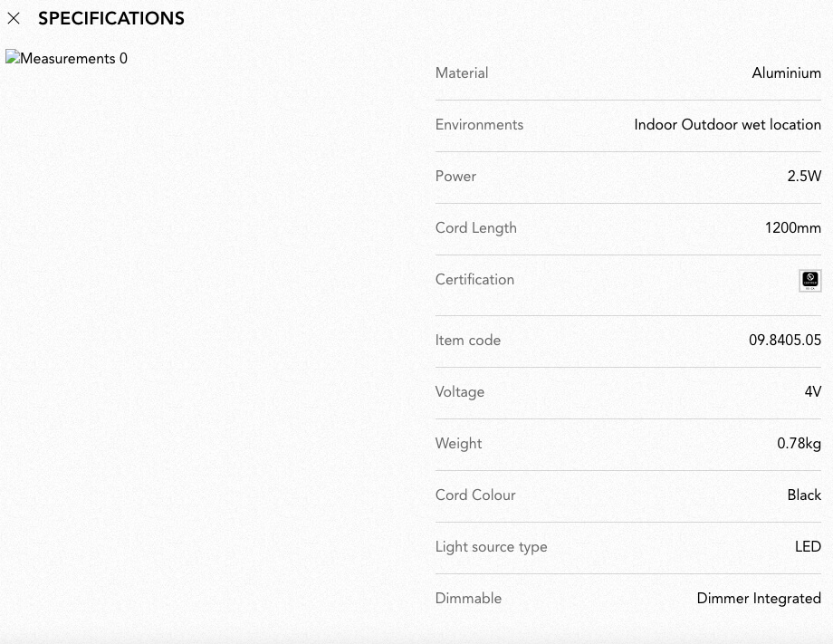833x644 pixels.
Task: Click the Power label
Action: coord(455,176)
